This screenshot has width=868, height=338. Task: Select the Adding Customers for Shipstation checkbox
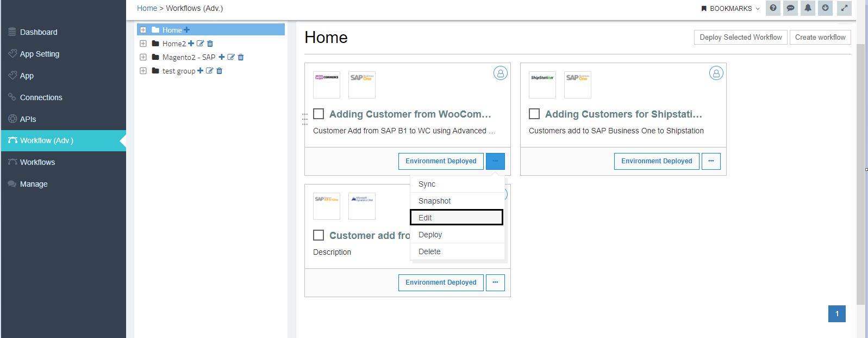pos(534,114)
